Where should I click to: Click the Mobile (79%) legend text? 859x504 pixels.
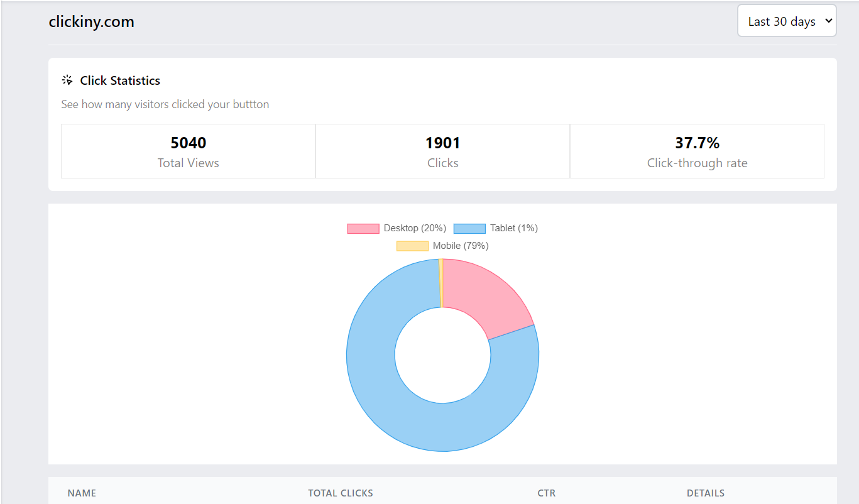461,246
